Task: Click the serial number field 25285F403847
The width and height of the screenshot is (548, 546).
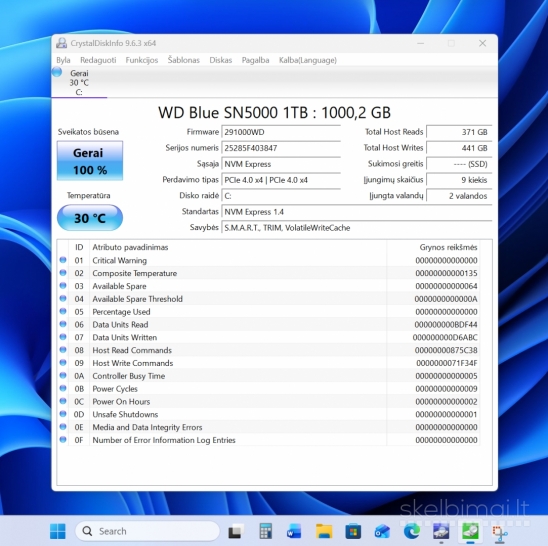Action: pyautogui.click(x=281, y=148)
